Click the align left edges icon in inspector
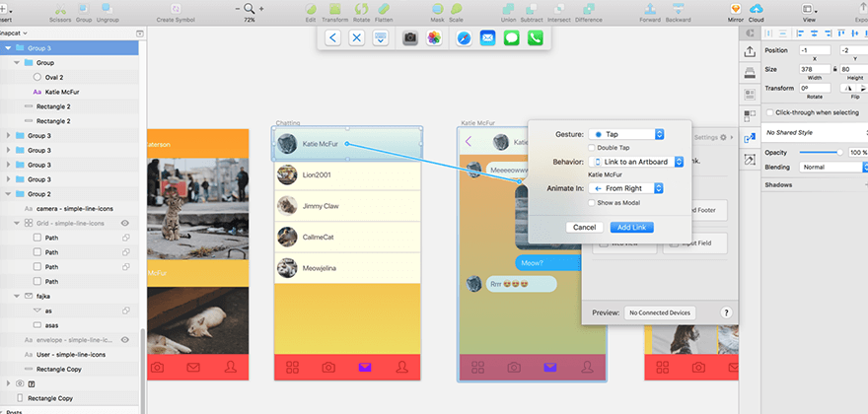The height and width of the screenshot is (414, 868). click(800, 34)
